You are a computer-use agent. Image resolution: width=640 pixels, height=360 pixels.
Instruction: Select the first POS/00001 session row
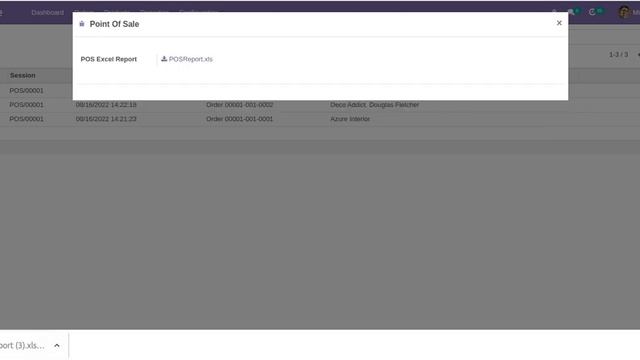coord(27,91)
